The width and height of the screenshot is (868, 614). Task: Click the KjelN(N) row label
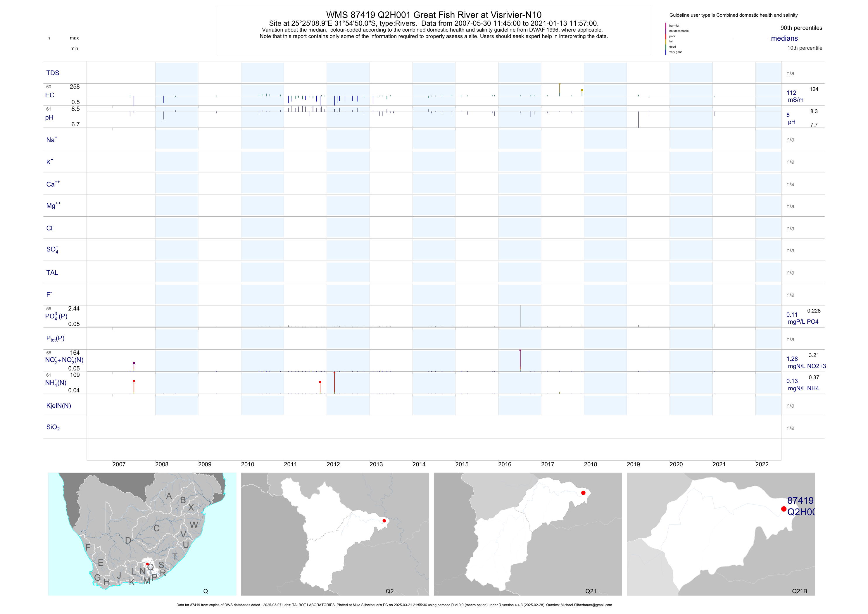coord(58,406)
